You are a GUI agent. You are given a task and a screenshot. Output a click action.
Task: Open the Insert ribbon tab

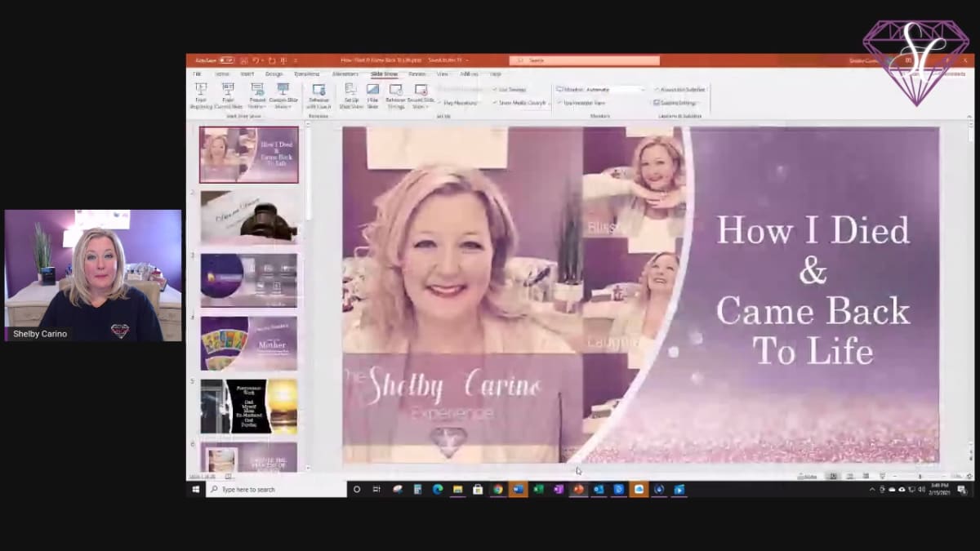[247, 73]
